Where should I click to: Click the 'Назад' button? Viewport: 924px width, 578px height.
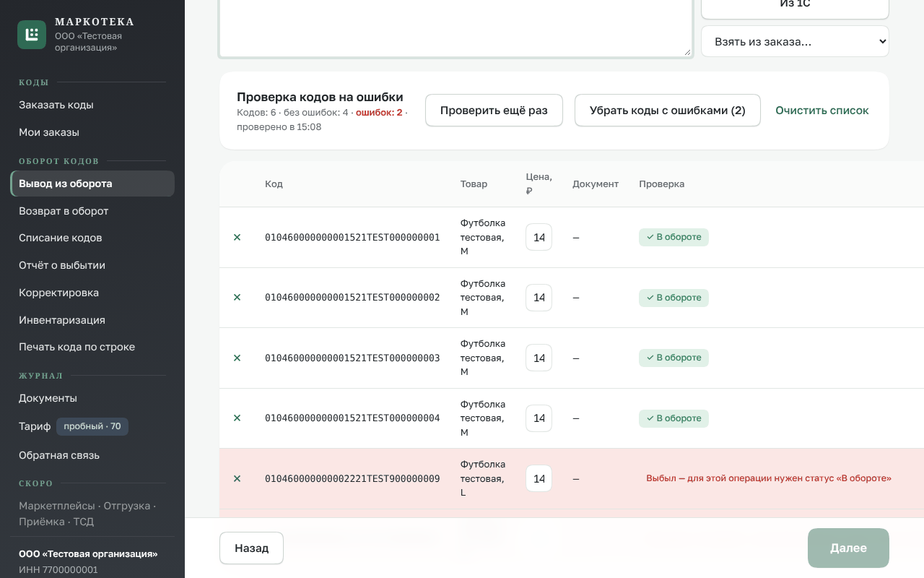pos(251,548)
